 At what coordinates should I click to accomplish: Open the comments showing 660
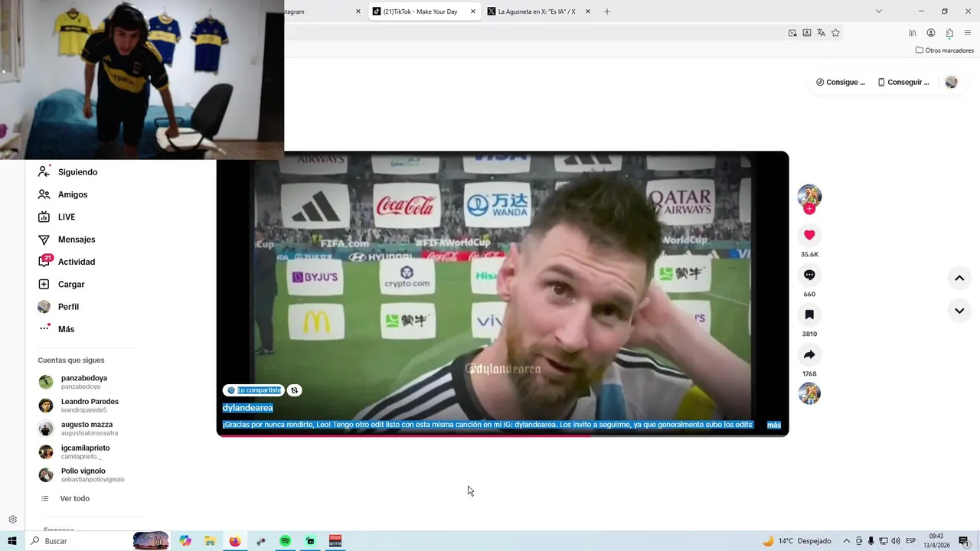(809, 275)
